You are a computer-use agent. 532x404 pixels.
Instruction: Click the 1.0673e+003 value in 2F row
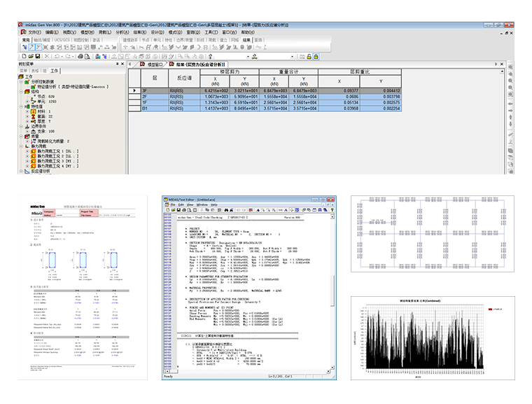pos(215,97)
